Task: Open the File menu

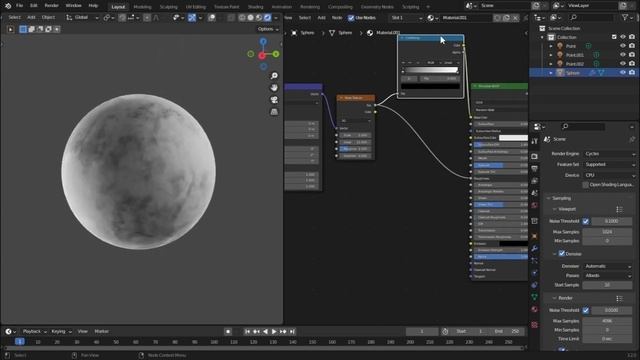Action: point(20,6)
